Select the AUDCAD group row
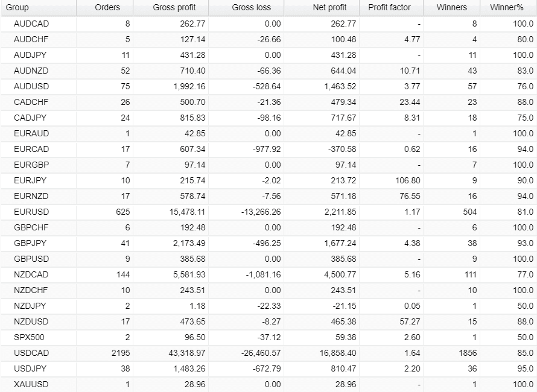This screenshot has height=392, width=537. click(x=268, y=24)
